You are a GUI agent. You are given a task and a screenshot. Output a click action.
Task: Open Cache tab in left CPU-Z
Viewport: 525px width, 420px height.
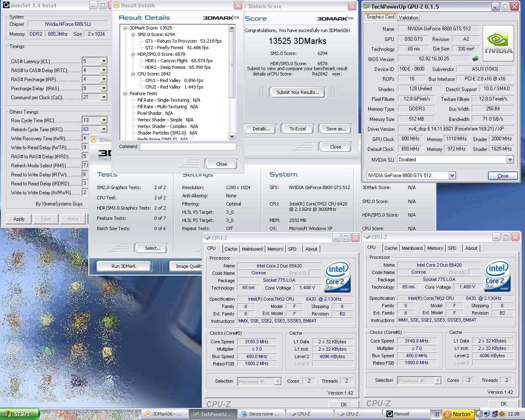click(x=231, y=249)
